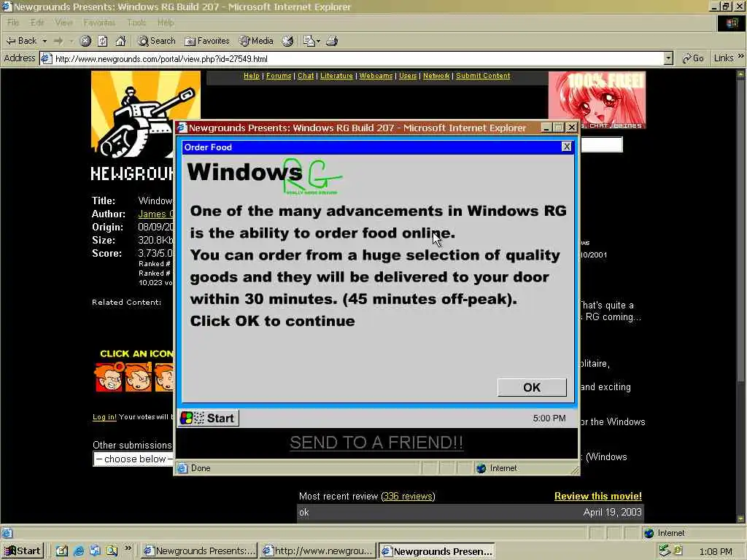Close the Order Food dialog with X
The width and height of the screenshot is (747, 560).
coord(566,147)
